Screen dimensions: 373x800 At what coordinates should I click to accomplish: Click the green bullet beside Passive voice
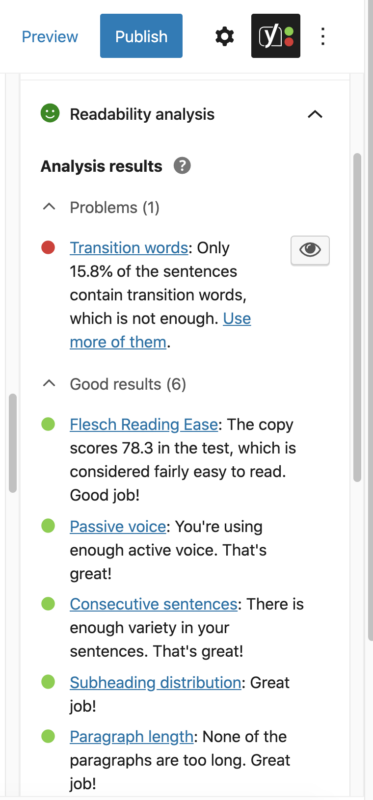[x=48, y=526]
